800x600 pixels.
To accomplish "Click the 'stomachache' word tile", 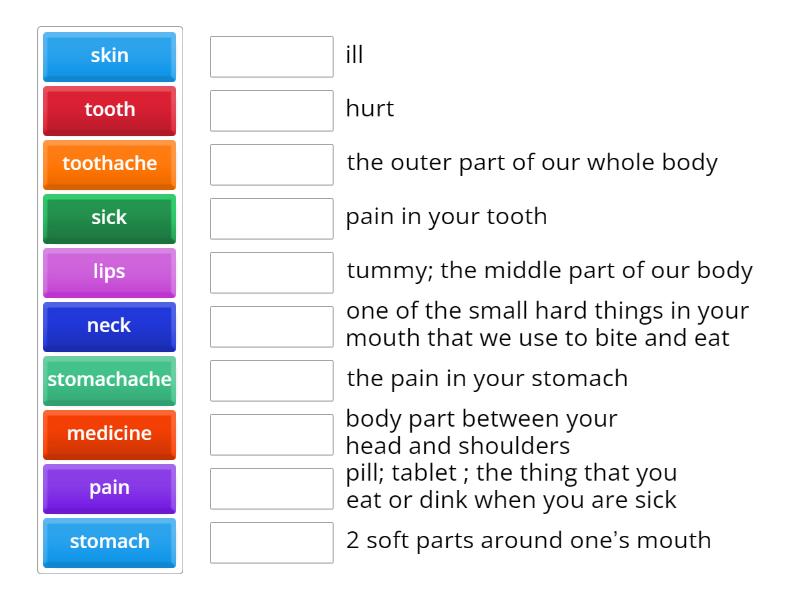I will point(108,380).
